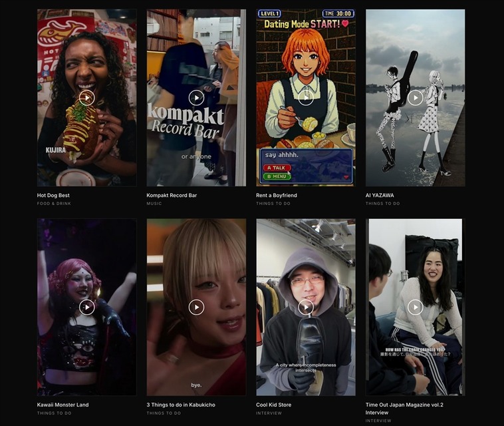Open the Kompakt Record Bar title link
The height and width of the screenshot is (426, 504).
(172, 195)
